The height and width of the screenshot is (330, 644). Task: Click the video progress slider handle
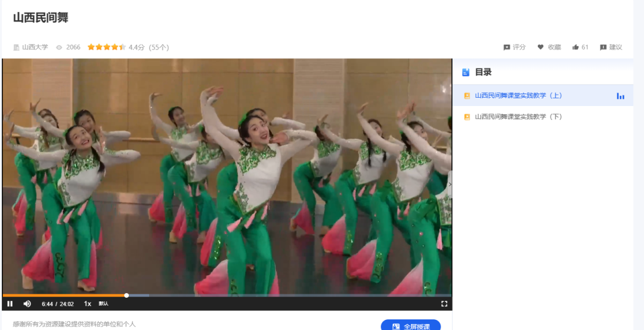(126, 295)
